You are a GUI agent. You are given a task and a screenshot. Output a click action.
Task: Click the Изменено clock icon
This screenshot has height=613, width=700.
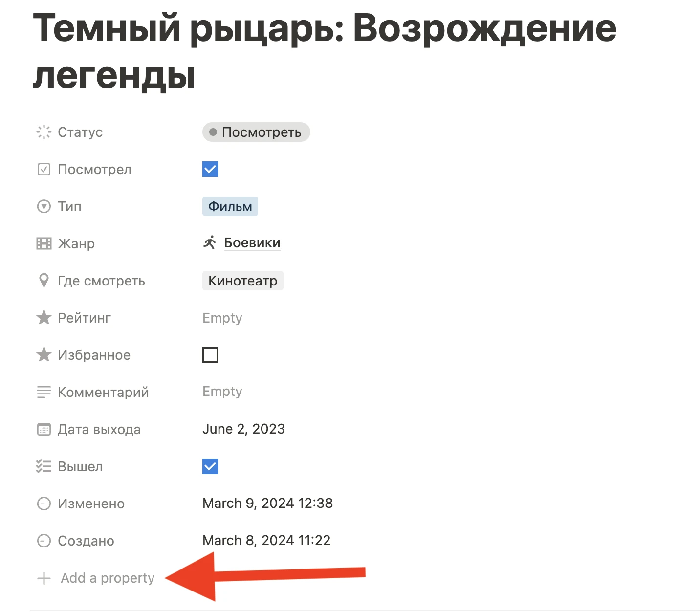coord(44,504)
